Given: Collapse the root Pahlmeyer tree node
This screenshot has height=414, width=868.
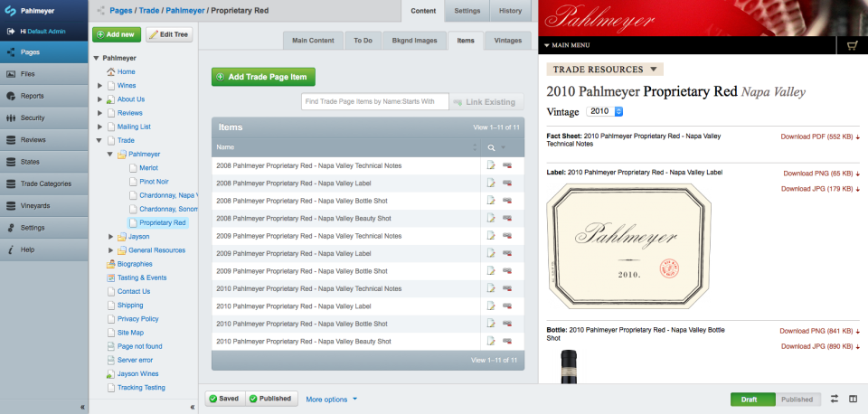Looking at the screenshot, I should pos(97,58).
